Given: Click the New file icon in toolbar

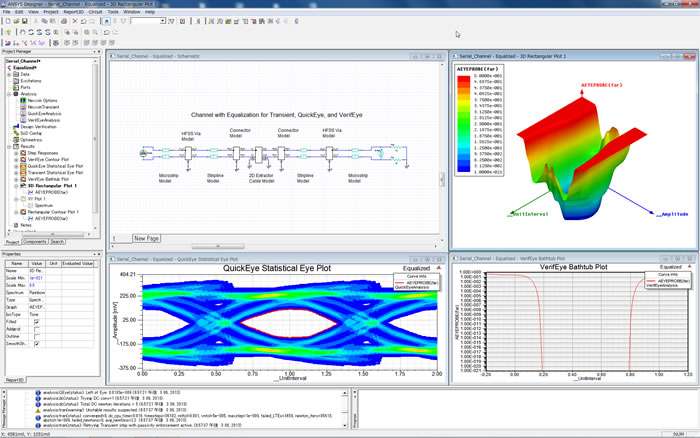Looking at the screenshot, I should point(8,21).
